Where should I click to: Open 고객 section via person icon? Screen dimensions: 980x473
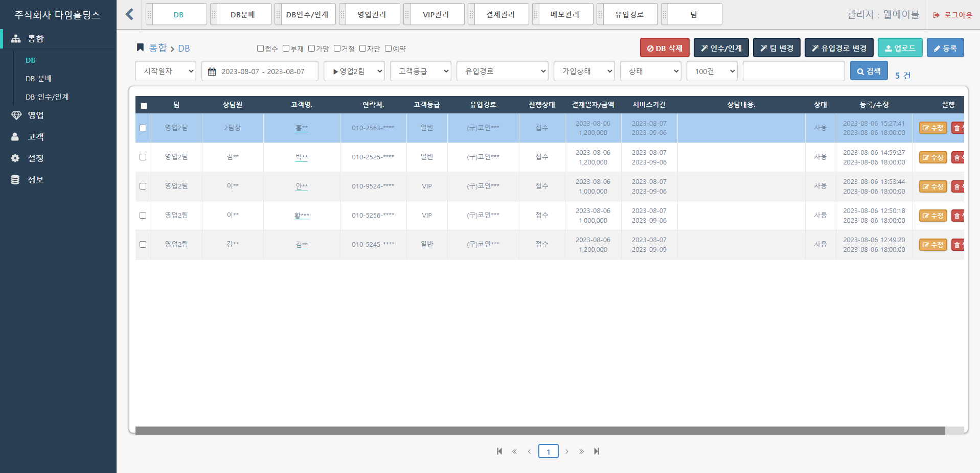(14, 137)
